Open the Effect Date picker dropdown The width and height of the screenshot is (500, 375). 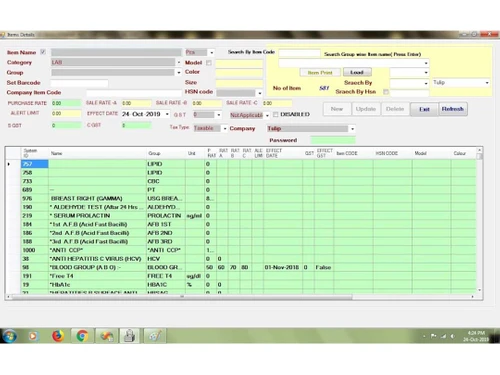167,114
